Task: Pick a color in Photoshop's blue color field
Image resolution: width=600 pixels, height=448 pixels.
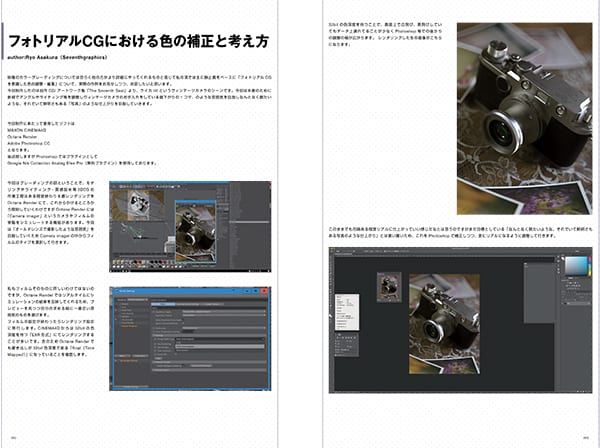Action: (576, 266)
